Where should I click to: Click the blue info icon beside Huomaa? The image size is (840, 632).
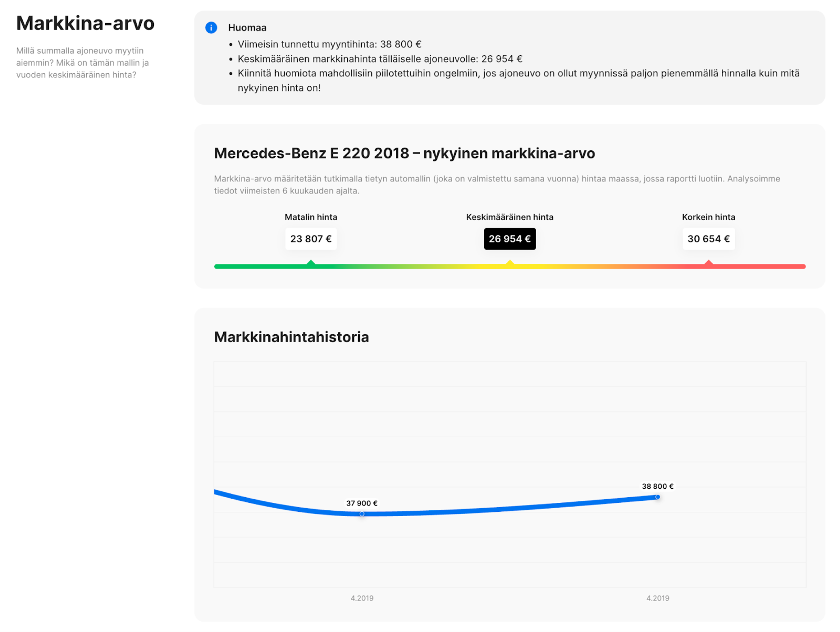point(211,28)
